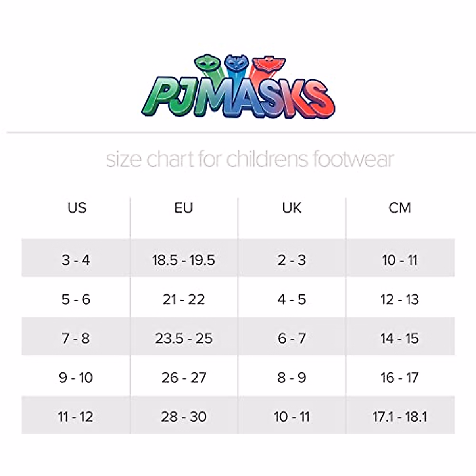Click EU size 18.5 - 19.5 cell
Image resolution: width=476 pixels, height=476 pixels.
(184, 260)
